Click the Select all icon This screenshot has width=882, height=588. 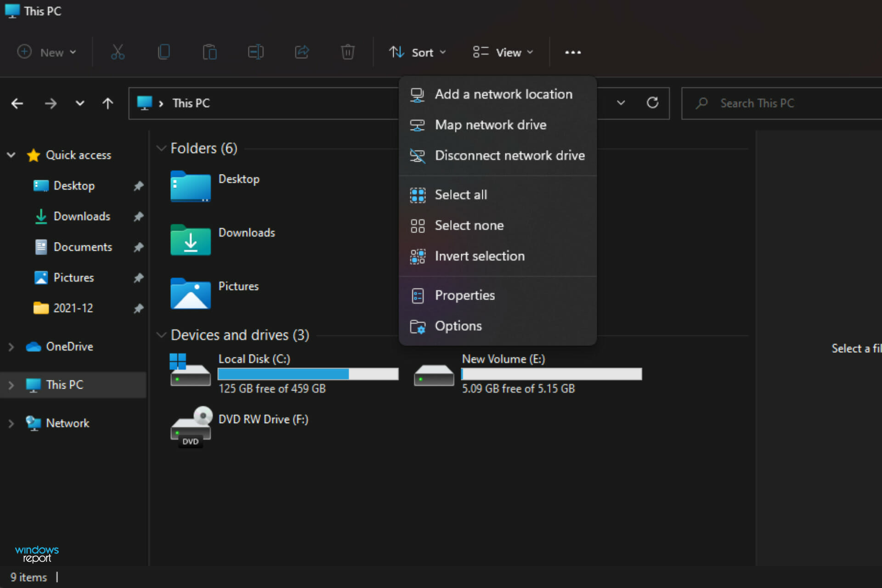[x=418, y=195]
